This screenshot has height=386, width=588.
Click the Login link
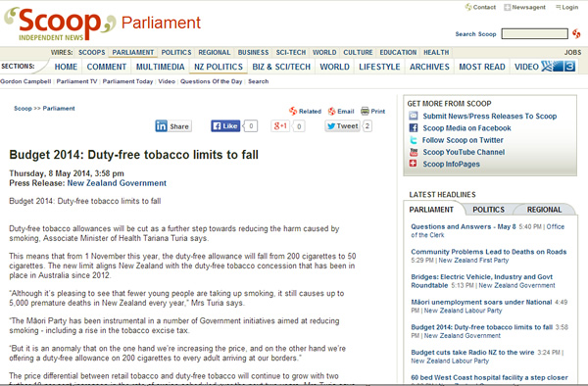[567, 7]
